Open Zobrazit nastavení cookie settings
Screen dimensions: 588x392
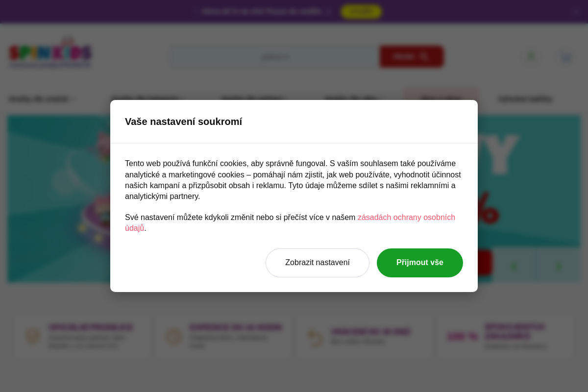click(318, 263)
